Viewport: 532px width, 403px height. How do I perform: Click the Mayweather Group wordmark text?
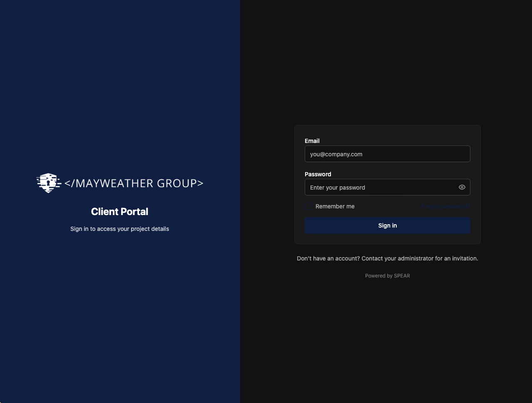click(133, 183)
